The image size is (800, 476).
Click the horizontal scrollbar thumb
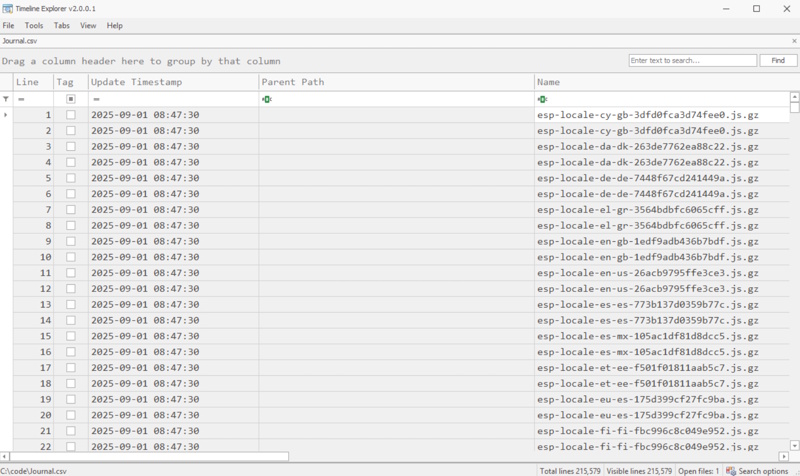pos(149,456)
